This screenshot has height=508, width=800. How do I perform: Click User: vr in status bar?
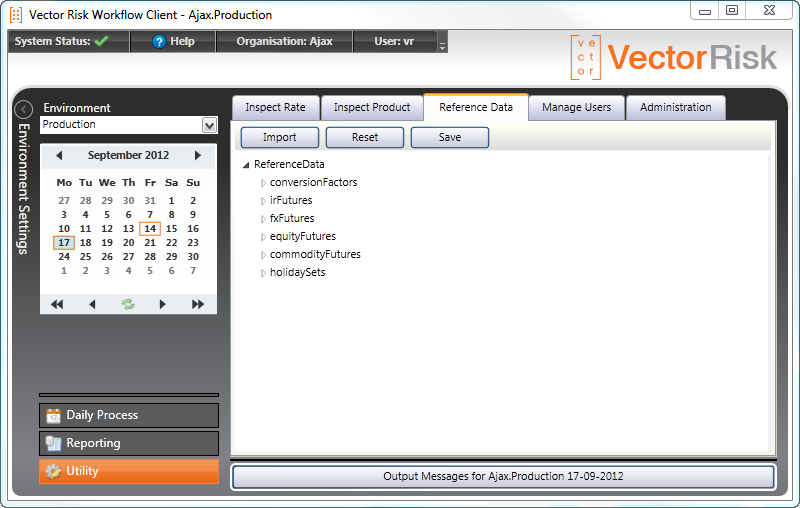click(394, 41)
